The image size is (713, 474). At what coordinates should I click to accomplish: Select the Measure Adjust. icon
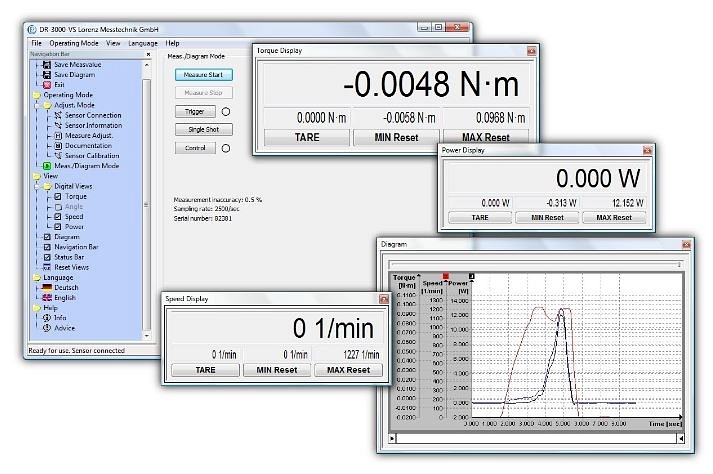[x=58, y=136]
